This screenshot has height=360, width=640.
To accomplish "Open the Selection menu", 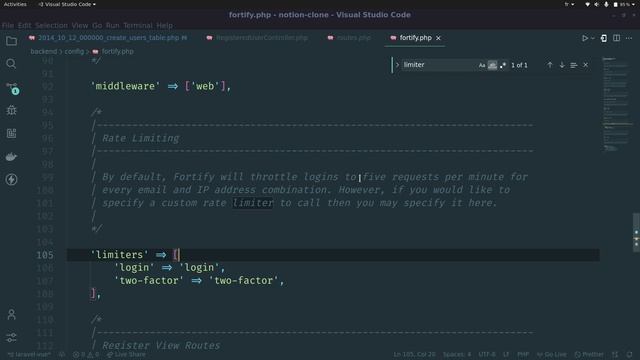I will click(x=51, y=25).
